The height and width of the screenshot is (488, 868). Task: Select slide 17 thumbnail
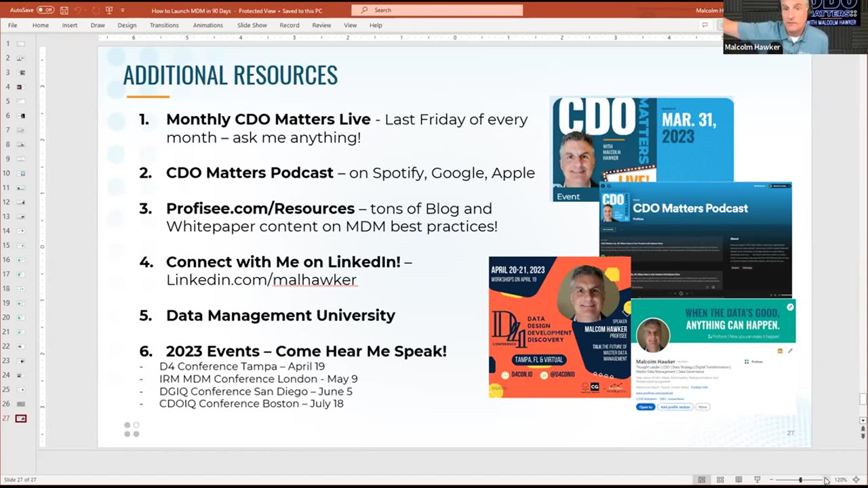pos(21,274)
